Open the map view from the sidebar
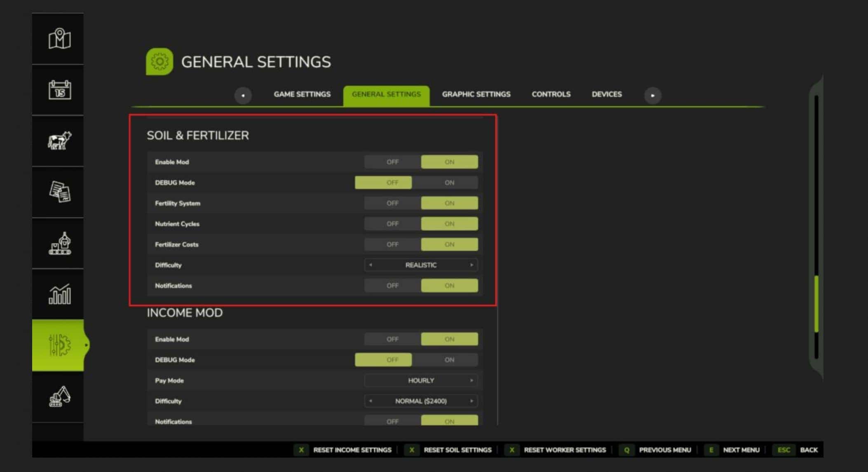868x472 pixels. click(x=58, y=39)
